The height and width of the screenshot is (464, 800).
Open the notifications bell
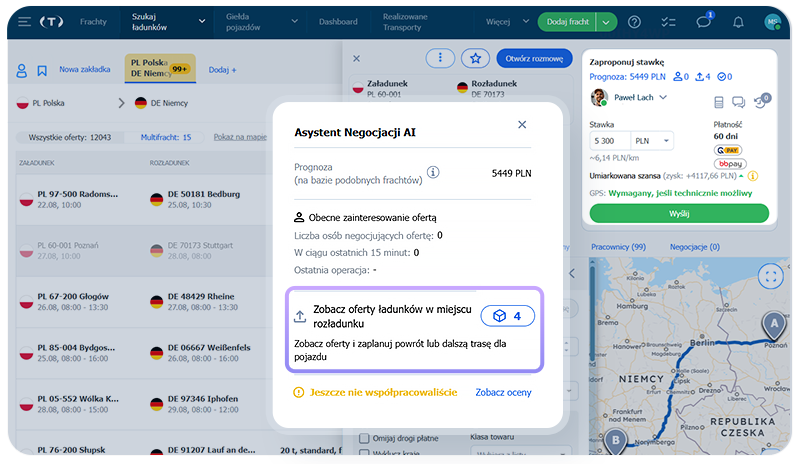tap(738, 22)
